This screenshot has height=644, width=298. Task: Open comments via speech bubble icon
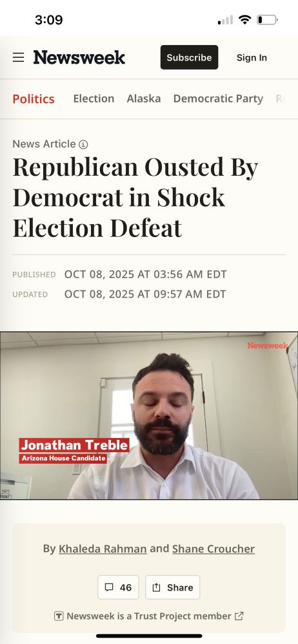[x=109, y=587]
